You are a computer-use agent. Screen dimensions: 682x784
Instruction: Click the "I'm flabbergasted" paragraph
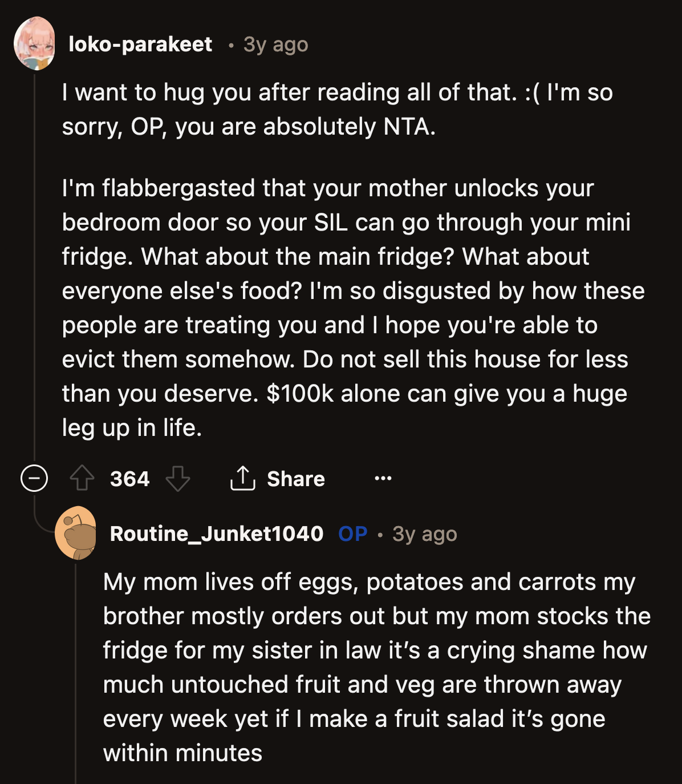pos(348,308)
